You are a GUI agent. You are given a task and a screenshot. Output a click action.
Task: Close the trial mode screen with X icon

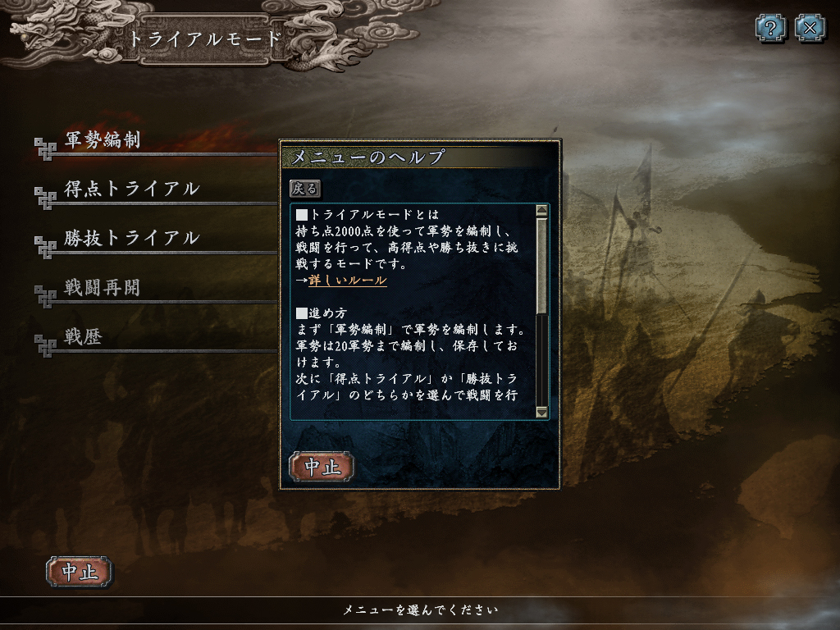pos(810,28)
